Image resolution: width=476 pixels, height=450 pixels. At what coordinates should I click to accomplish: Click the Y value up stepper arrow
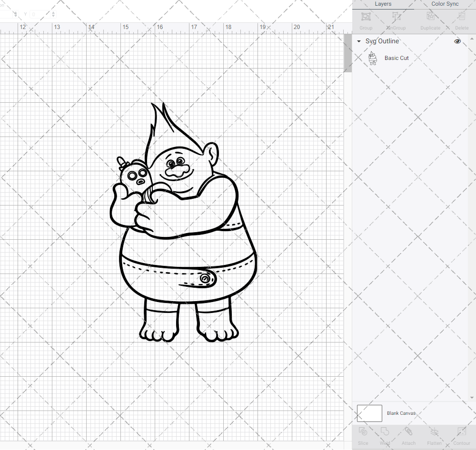click(x=53, y=12)
